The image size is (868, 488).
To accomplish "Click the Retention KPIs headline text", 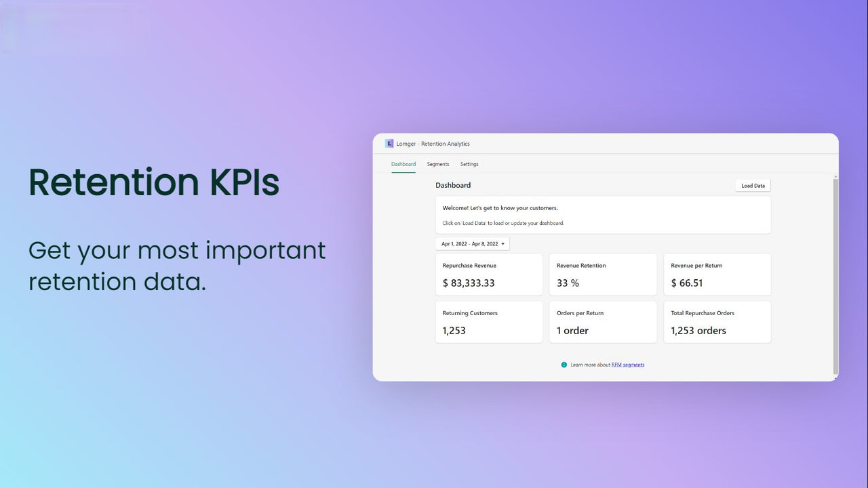I will (x=154, y=182).
